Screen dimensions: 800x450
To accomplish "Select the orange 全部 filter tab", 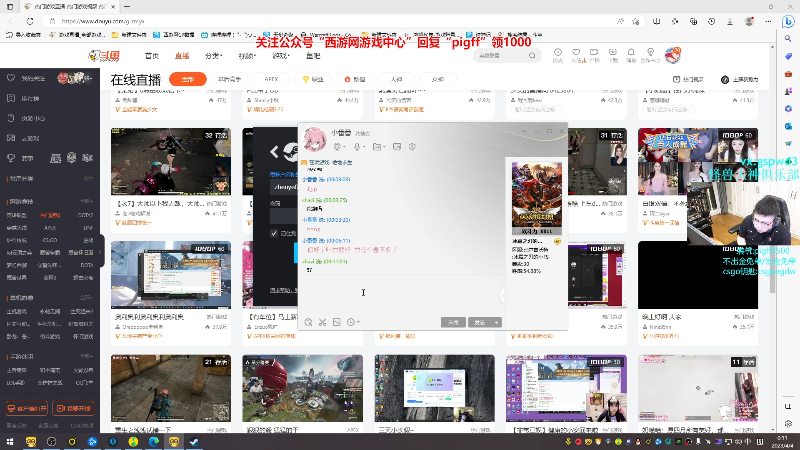I will click(x=188, y=79).
